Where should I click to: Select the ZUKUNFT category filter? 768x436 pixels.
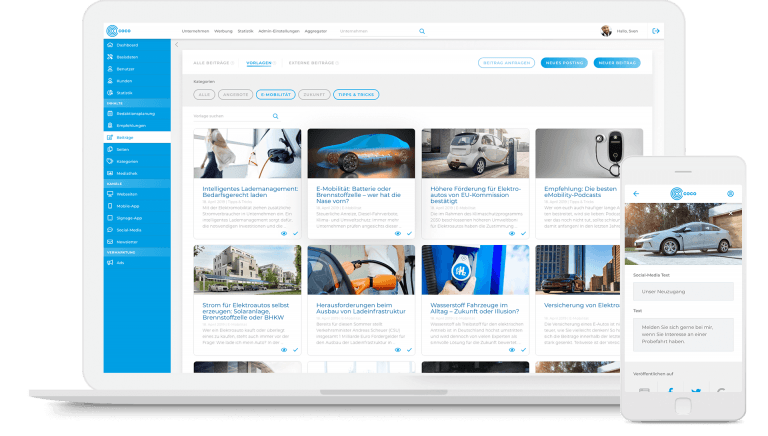click(314, 95)
